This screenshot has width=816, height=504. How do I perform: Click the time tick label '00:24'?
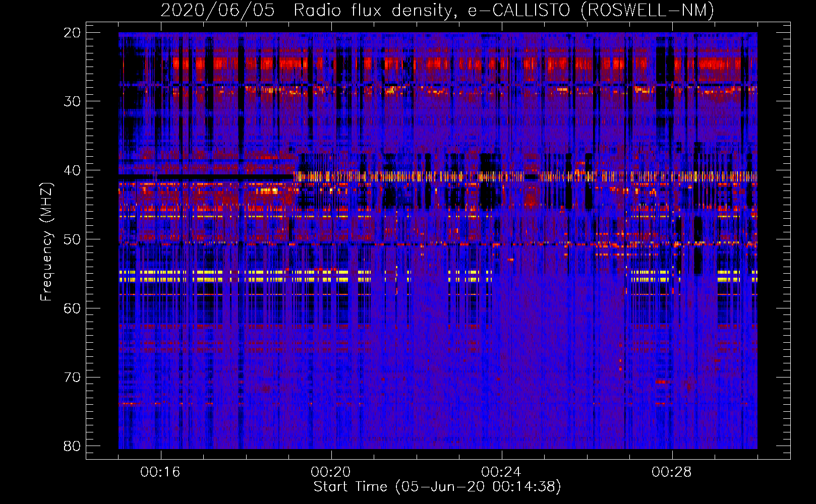tap(501, 472)
